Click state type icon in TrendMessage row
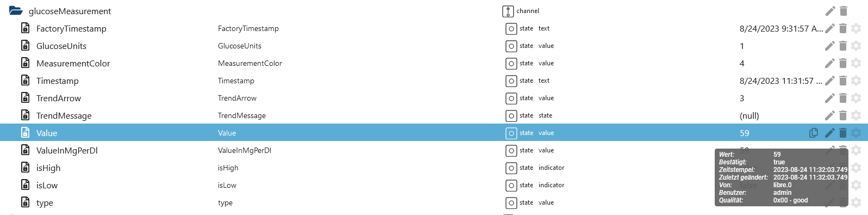The image size is (868, 215). click(511, 115)
